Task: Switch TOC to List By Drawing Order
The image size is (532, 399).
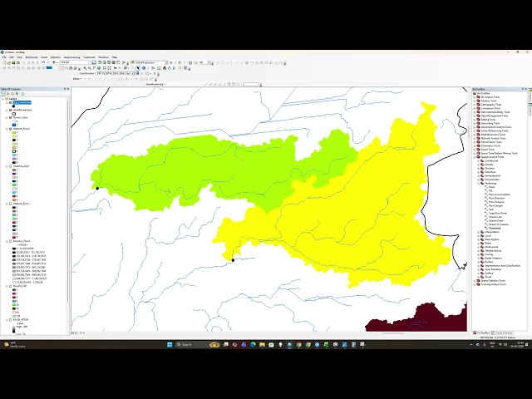Action: point(3,94)
